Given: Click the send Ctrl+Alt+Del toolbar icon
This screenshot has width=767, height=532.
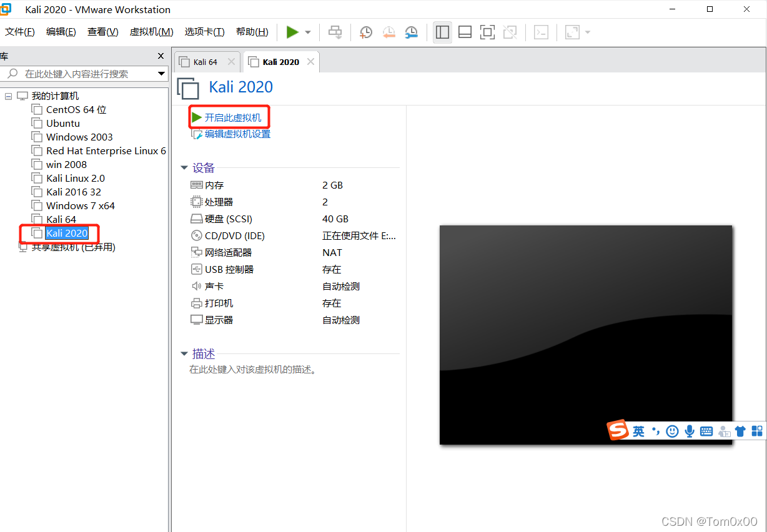Looking at the screenshot, I should pyautogui.click(x=335, y=32).
